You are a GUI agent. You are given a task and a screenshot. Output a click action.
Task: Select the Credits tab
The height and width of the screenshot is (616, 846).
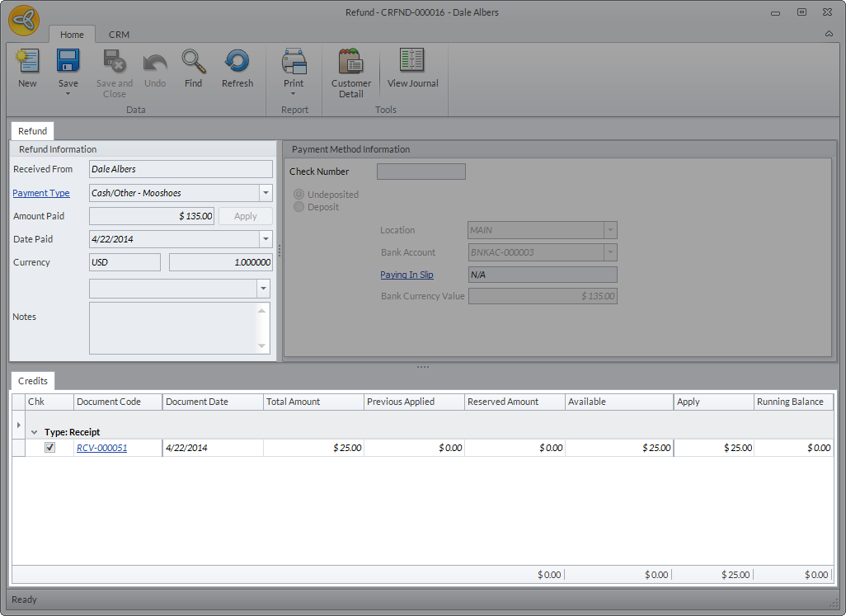pyautogui.click(x=33, y=380)
